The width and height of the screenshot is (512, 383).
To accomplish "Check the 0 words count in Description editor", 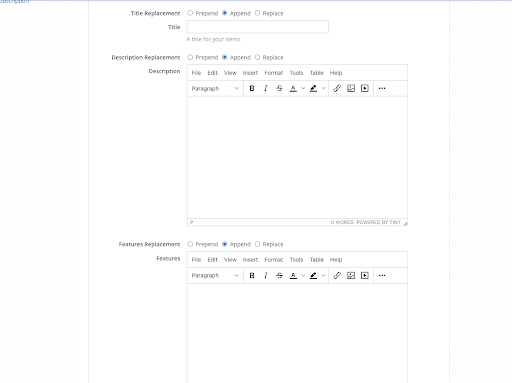I will (342, 222).
